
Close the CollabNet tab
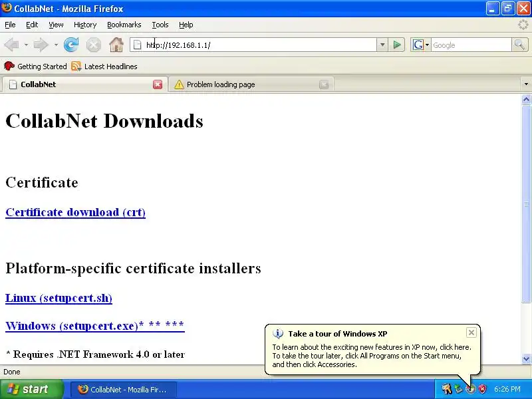(158, 84)
